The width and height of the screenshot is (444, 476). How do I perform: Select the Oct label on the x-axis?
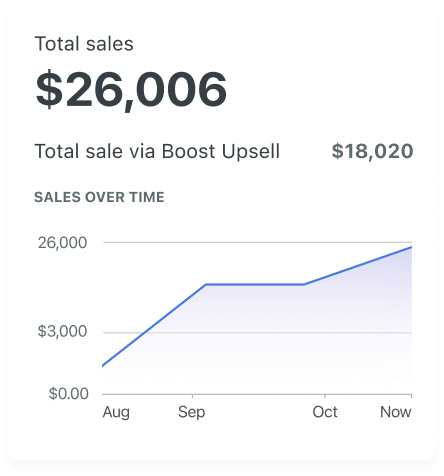[325, 412]
